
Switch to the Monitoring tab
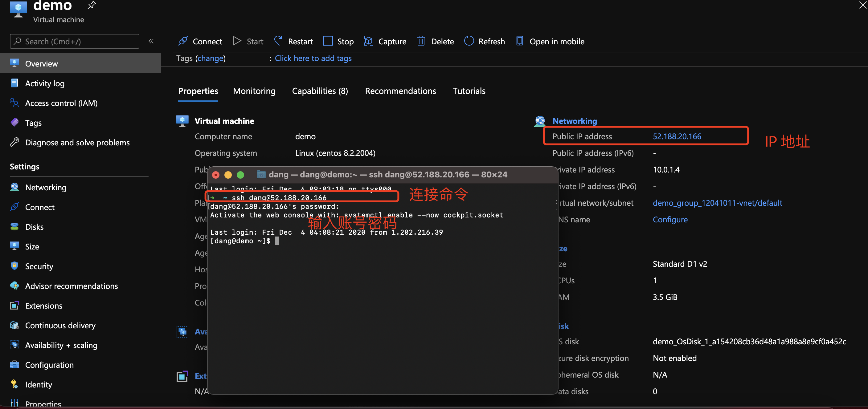pos(254,91)
